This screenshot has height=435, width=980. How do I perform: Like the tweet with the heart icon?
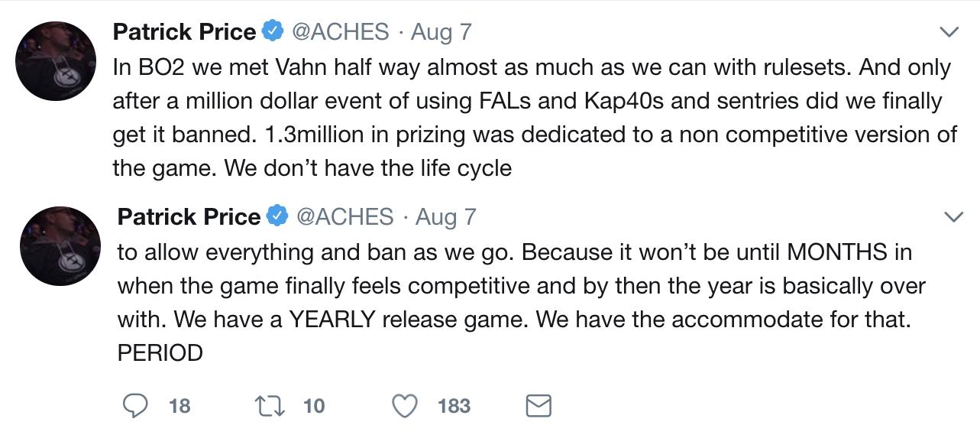point(404,405)
